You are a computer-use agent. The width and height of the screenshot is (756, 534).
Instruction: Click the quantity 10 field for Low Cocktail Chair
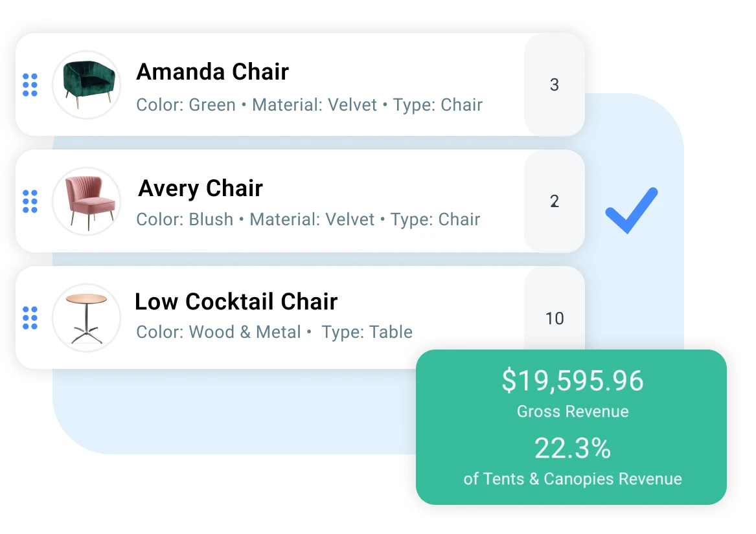[555, 318]
